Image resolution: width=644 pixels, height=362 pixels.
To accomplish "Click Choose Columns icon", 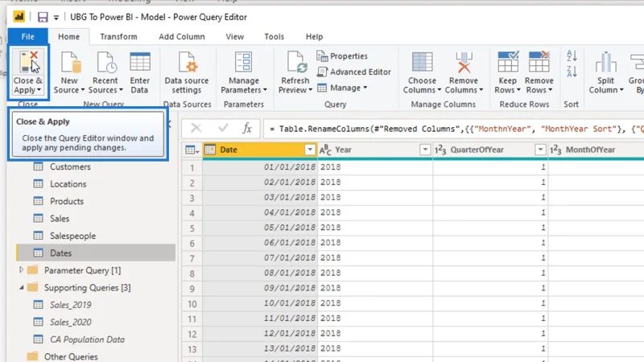I will [x=422, y=63].
